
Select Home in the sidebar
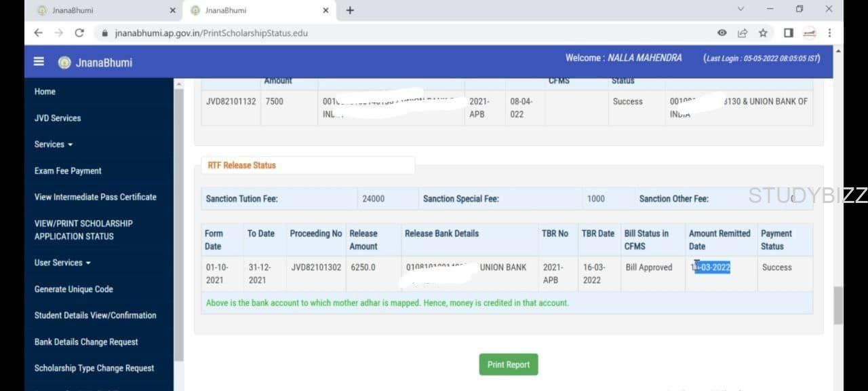(45, 91)
